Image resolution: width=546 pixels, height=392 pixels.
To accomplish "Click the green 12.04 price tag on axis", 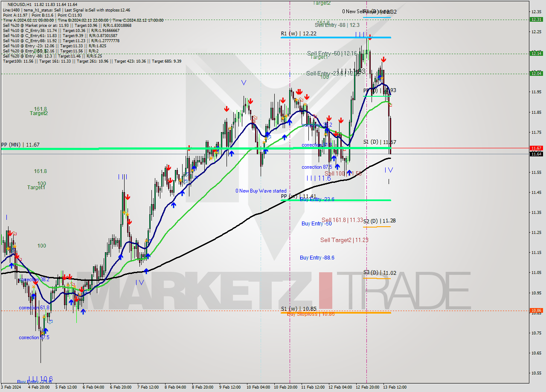I will 536,73.
